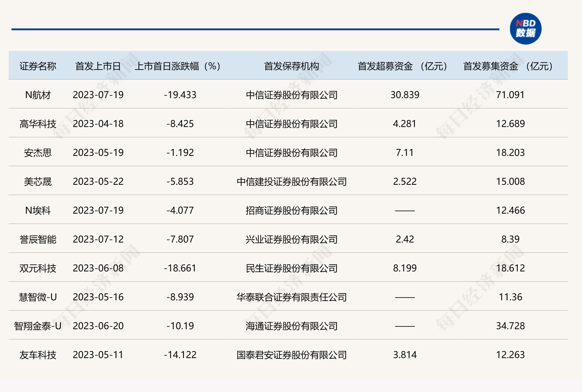The height and width of the screenshot is (392, 582).
Task: Click the 双元科技 raised funds 18.612
Action: (x=510, y=268)
